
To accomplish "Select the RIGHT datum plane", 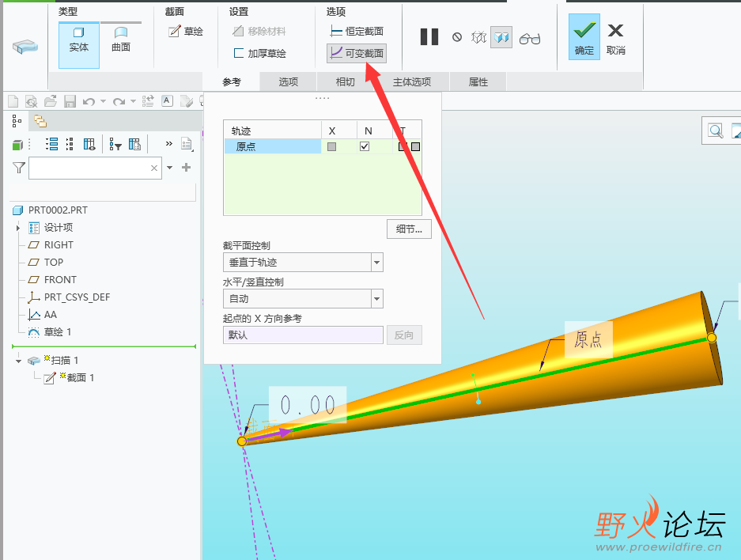I will (59, 244).
